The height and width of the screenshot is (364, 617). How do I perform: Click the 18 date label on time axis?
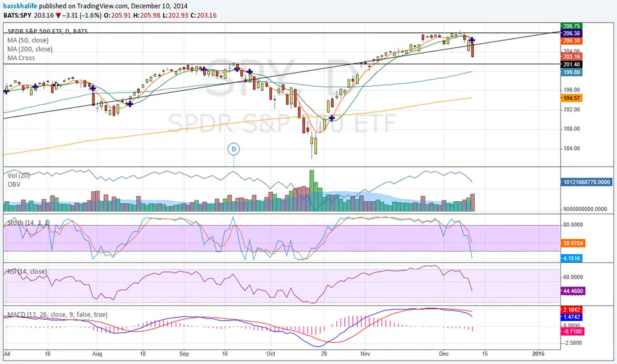point(143,353)
